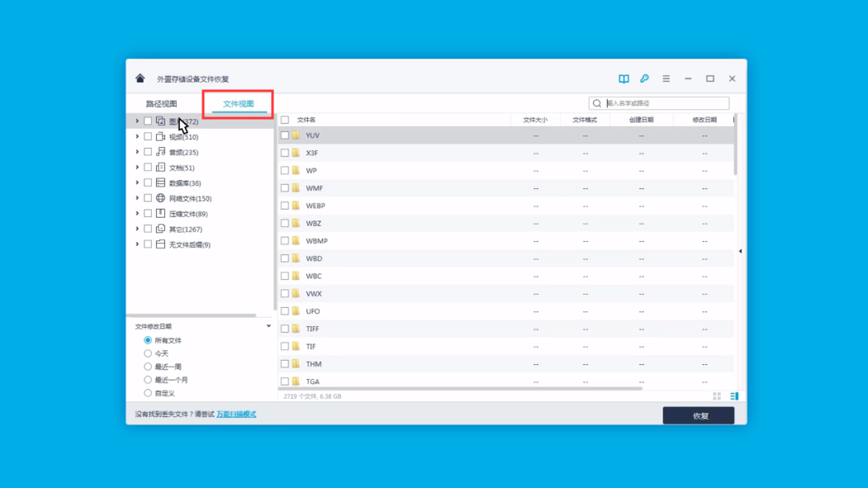Screen dimensions: 868x488
Task: Select the TIFF folder name
Action: pos(312,329)
